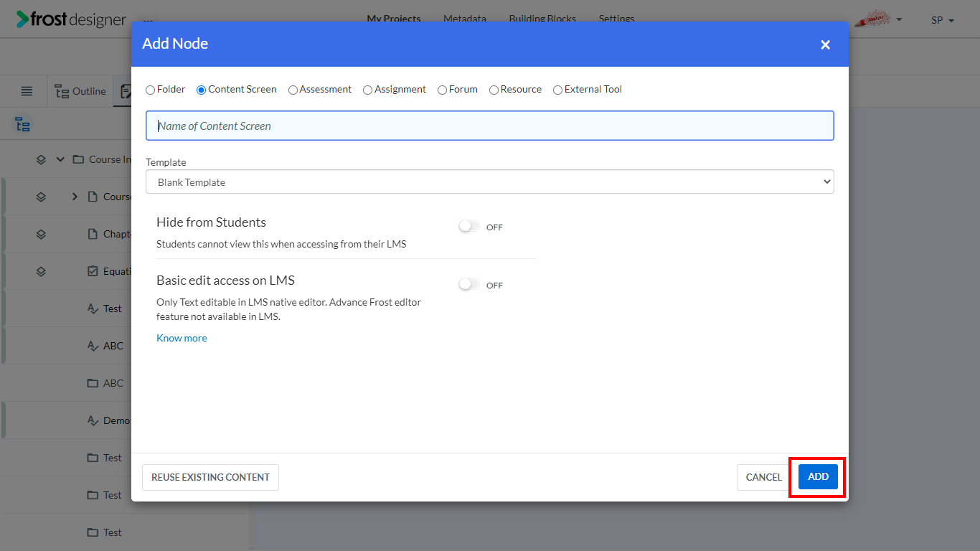The width and height of the screenshot is (980, 551).
Task: Click 'Students cannot view this' description text
Action: [x=281, y=244]
